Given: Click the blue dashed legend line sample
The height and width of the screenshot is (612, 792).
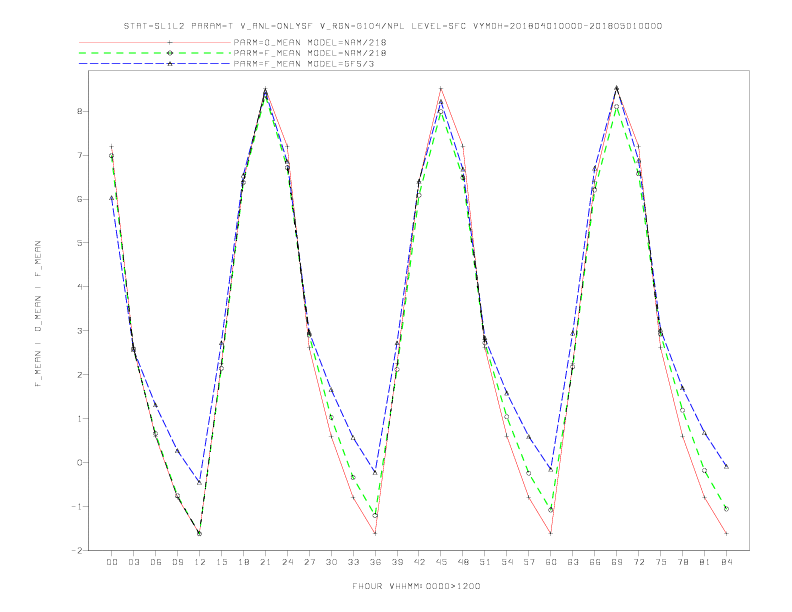Looking at the screenshot, I should [155, 64].
